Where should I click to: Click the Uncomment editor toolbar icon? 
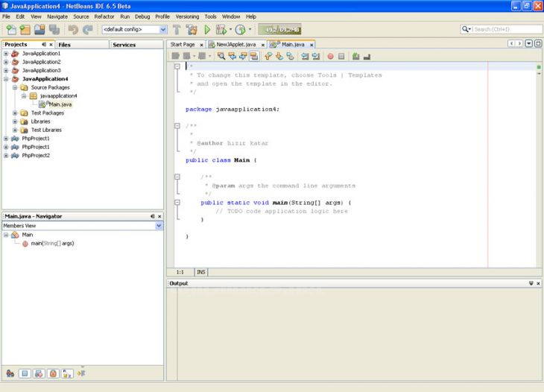click(x=367, y=56)
